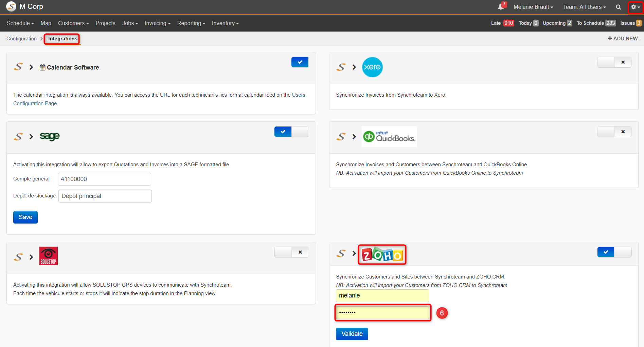Click the arrow before the Xero logo
Viewport: 644px width, 347px height.
[354, 67]
